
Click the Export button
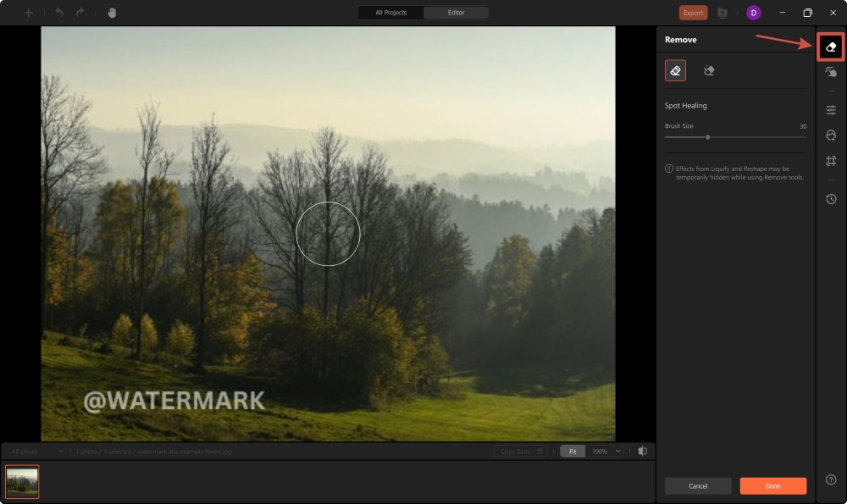coord(693,13)
